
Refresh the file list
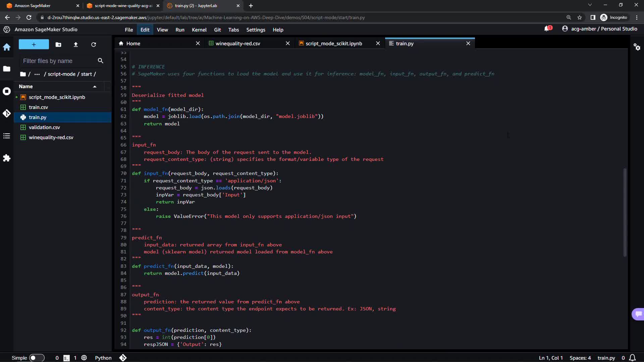pos(94,45)
